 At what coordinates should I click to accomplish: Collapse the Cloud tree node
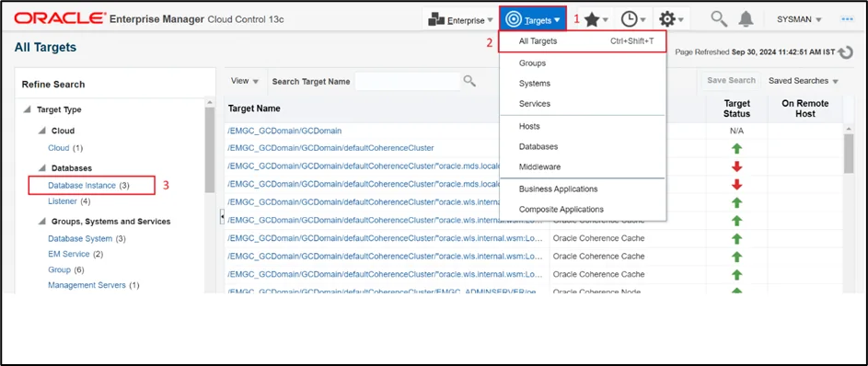pos(42,131)
